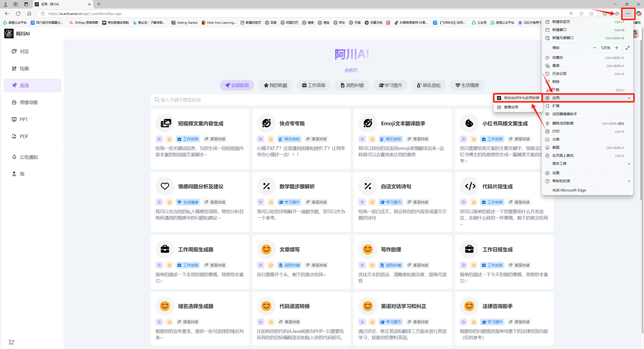Click the 应用 - 阿川AI browser tab

click(63, 4)
